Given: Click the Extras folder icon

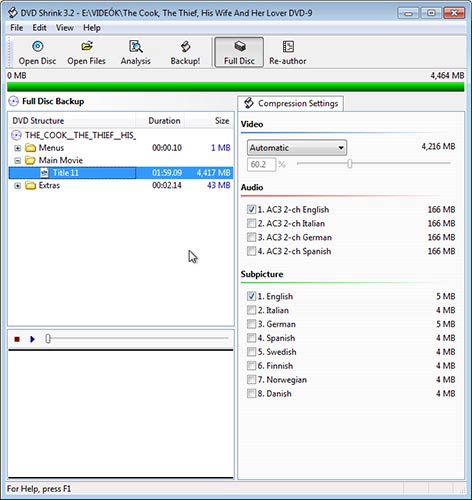Looking at the screenshot, I should coord(30,185).
